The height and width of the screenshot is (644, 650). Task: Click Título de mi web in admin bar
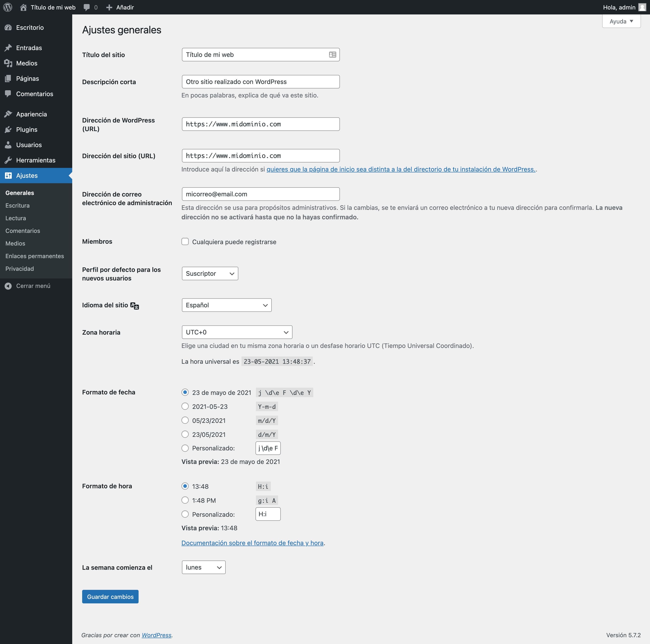pyautogui.click(x=53, y=7)
